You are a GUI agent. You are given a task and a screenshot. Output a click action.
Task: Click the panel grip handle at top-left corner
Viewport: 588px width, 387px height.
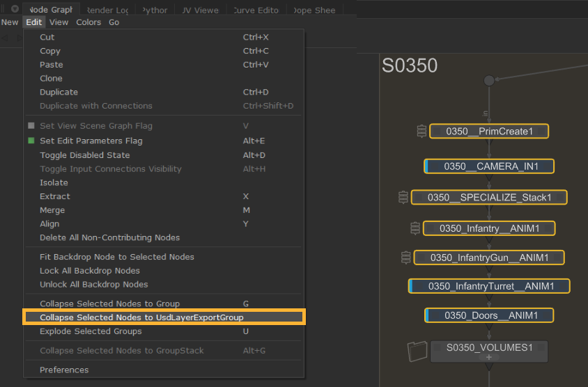click(3, 9)
